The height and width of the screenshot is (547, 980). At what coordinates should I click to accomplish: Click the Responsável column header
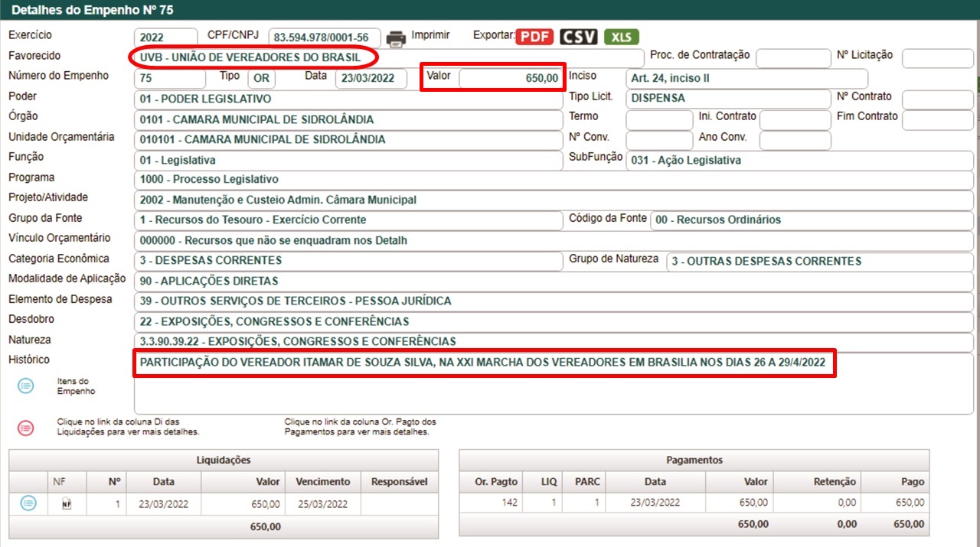coord(400,482)
